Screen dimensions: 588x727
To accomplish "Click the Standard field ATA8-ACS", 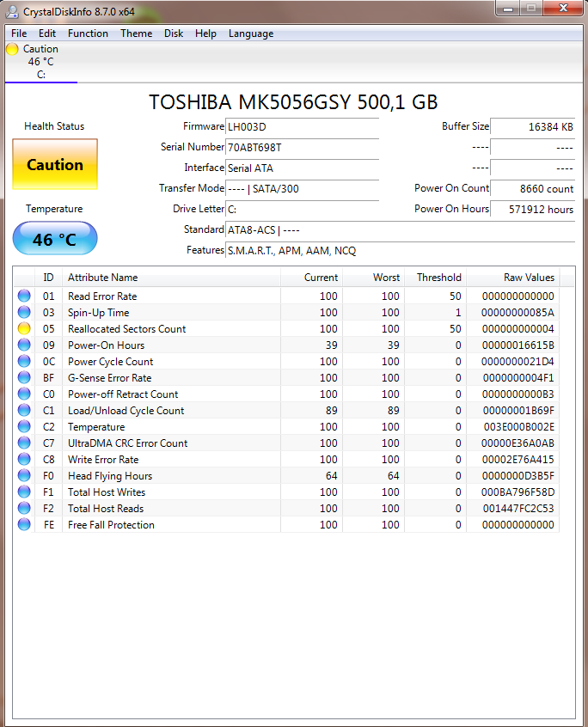I will [x=401, y=230].
